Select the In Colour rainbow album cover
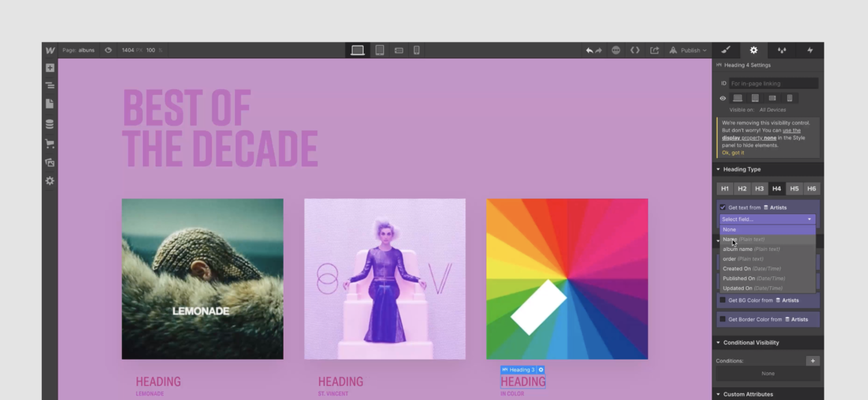The image size is (868, 400). [x=567, y=279]
